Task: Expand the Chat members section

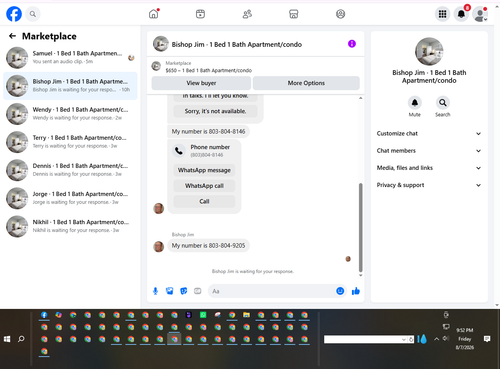Action: [x=429, y=151]
